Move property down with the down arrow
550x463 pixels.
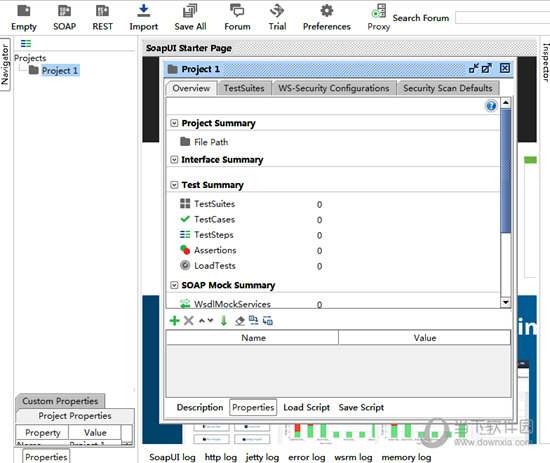click(x=210, y=321)
